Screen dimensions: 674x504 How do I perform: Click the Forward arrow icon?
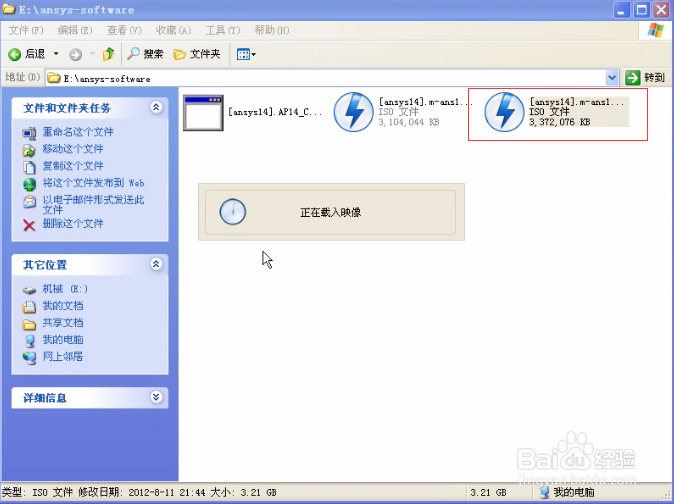coord(75,54)
